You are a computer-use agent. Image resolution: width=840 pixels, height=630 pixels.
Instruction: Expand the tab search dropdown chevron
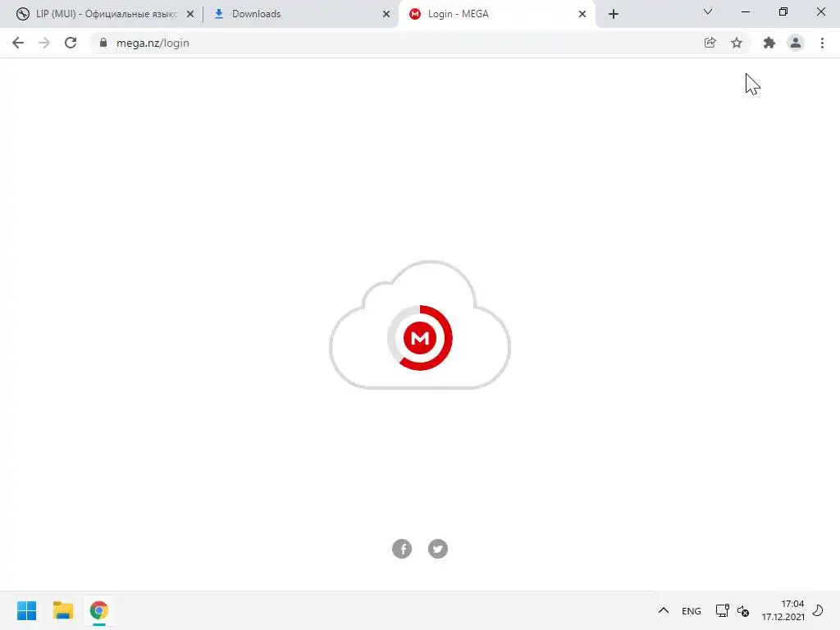708,11
